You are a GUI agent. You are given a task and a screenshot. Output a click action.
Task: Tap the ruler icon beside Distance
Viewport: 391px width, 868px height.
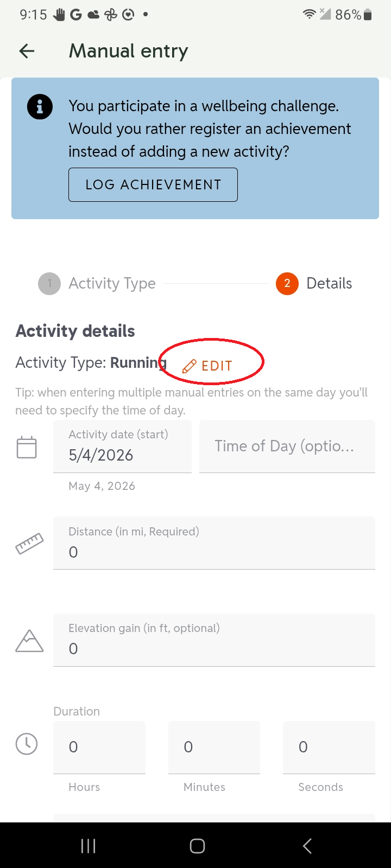29,544
